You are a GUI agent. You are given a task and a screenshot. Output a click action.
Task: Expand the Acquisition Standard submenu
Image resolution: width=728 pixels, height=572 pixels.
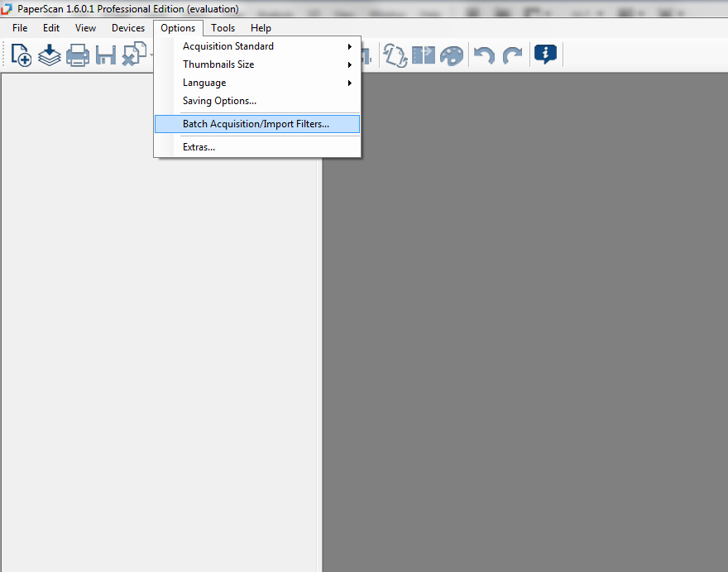click(257, 46)
